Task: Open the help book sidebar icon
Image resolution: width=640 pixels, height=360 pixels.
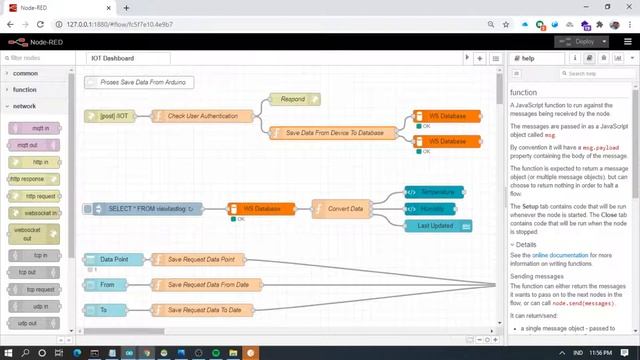Action: click(589, 58)
